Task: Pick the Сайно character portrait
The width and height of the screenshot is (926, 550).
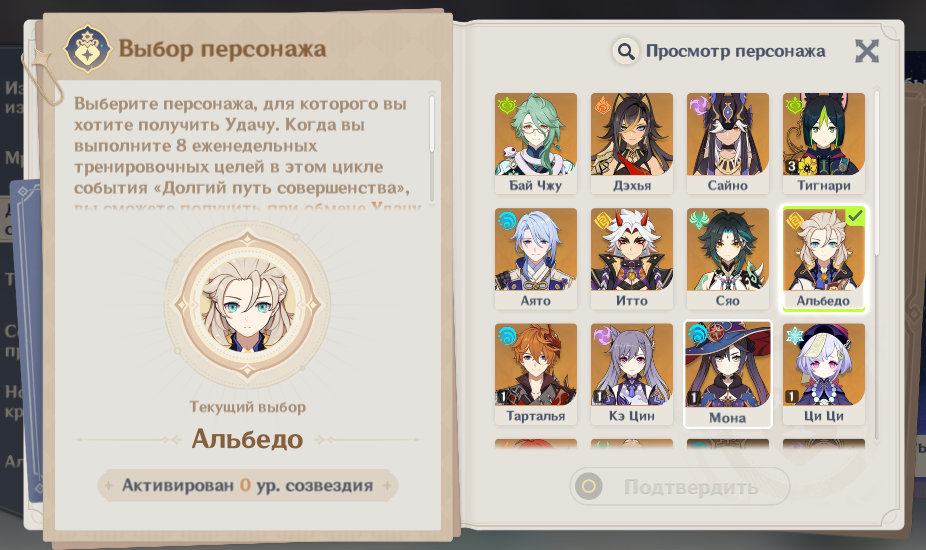Action: pos(728,143)
